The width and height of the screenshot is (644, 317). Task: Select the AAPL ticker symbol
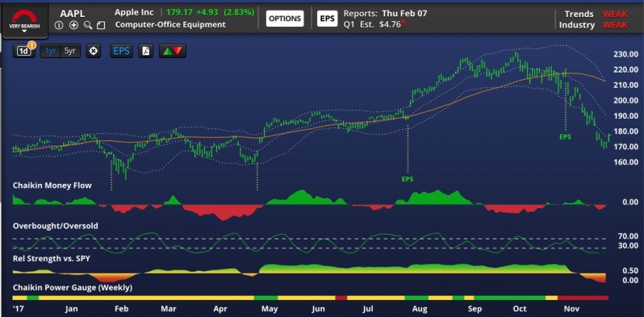pos(73,13)
